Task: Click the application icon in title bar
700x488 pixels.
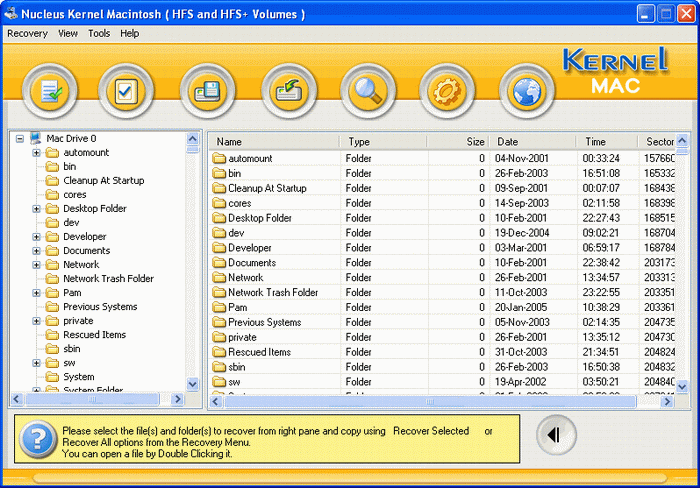Action: [11, 14]
